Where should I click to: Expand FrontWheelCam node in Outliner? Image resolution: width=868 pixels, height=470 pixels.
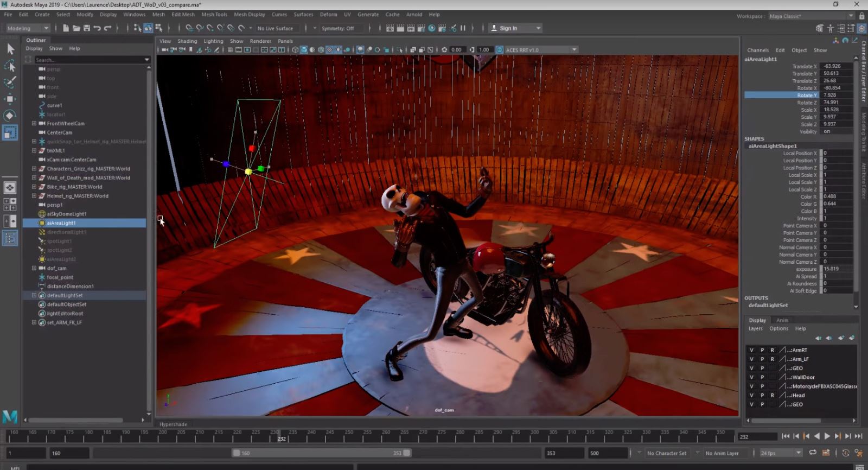(34, 123)
